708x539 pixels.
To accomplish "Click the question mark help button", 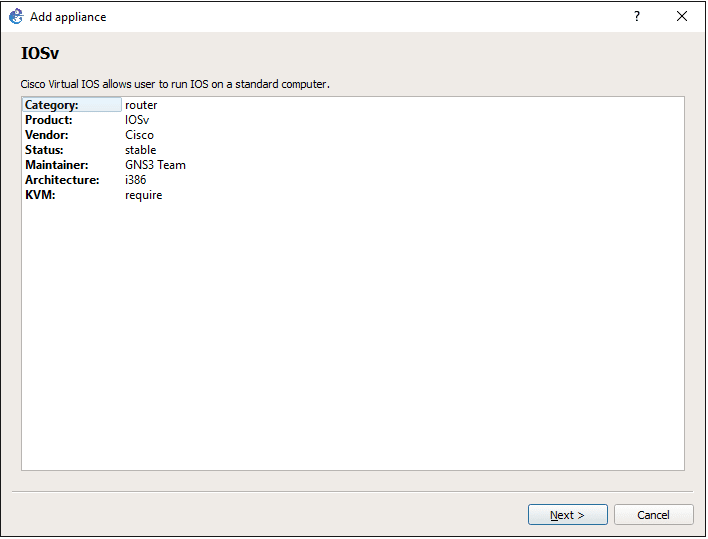I will [x=637, y=16].
